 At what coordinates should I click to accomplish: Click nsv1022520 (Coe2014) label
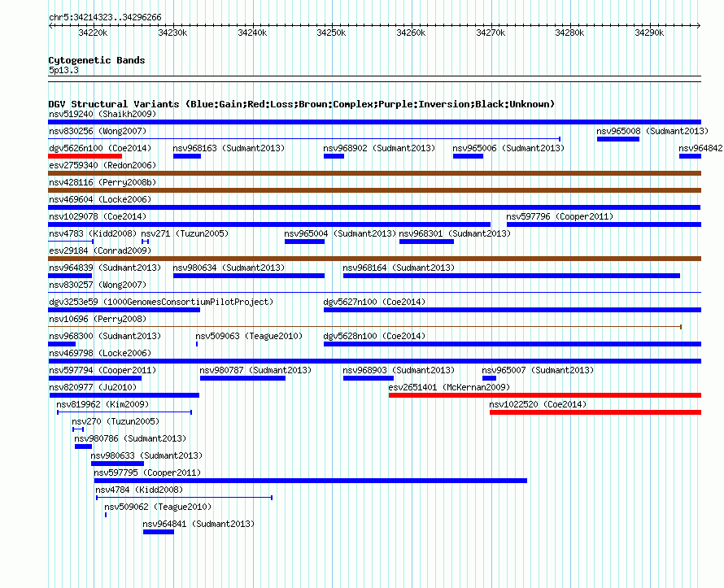pyautogui.click(x=538, y=404)
